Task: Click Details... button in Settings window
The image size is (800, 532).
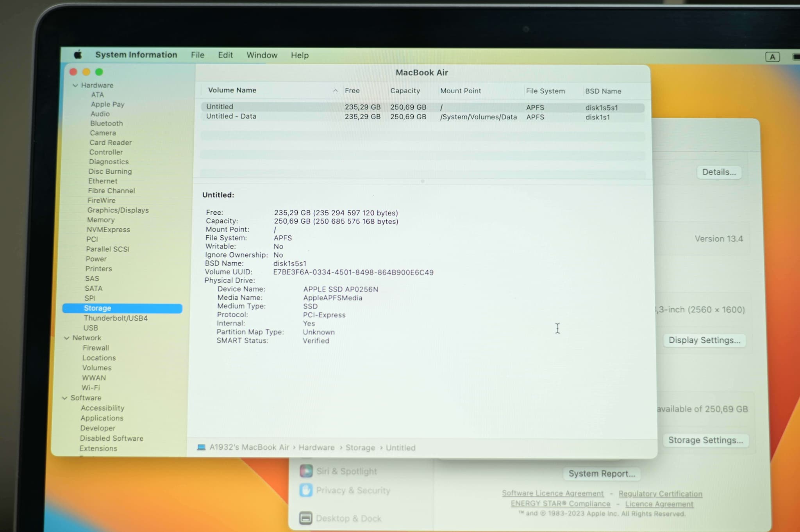Action: [719, 172]
